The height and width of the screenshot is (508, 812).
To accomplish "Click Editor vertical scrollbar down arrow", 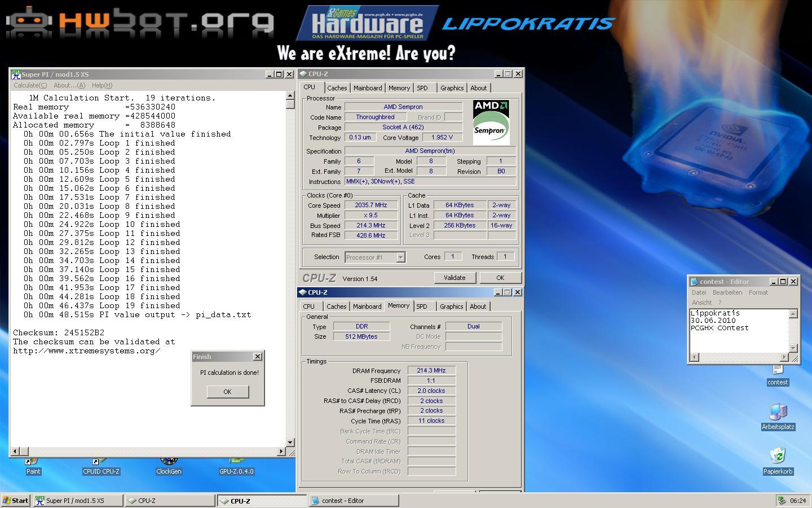I will point(793,348).
